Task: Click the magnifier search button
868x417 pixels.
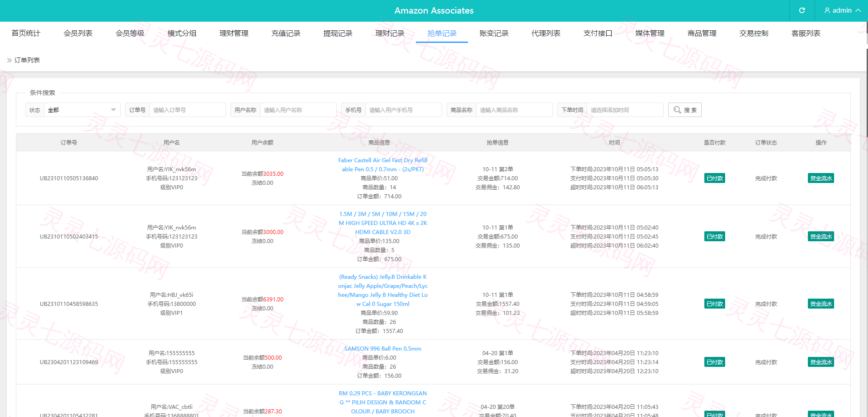Action: pyautogui.click(x=684, y=110)
